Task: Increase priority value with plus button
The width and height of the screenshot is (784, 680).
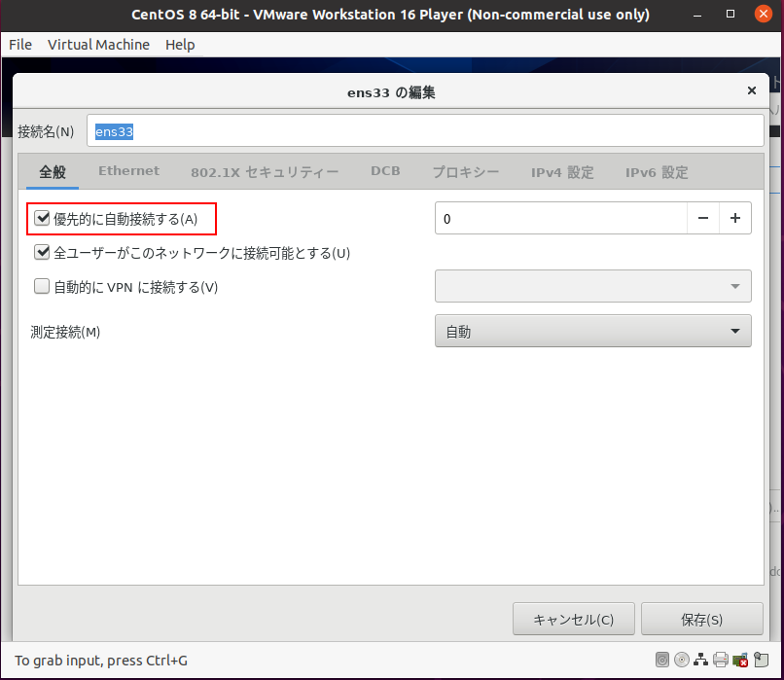Action: [x=734, y=219]
